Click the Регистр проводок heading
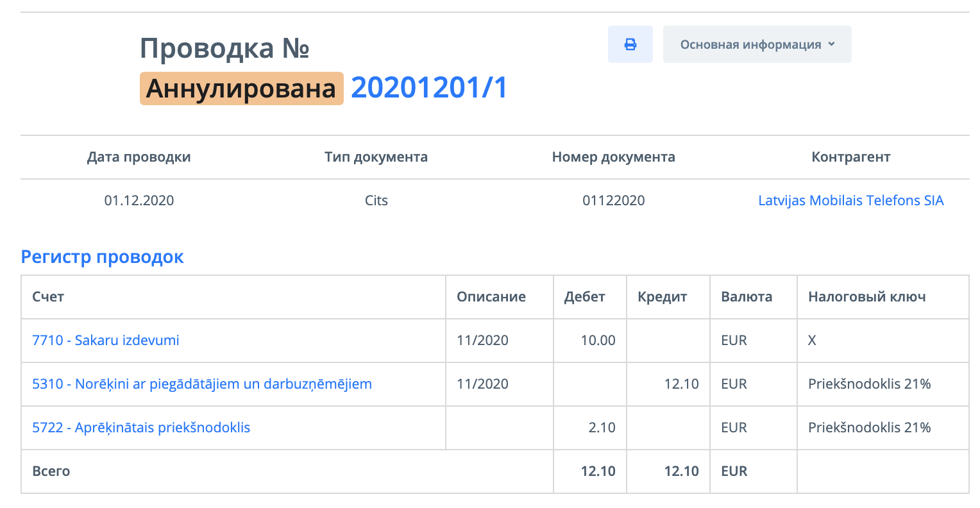Viewport: 980px width, 508px height. [x=103, y=257]
